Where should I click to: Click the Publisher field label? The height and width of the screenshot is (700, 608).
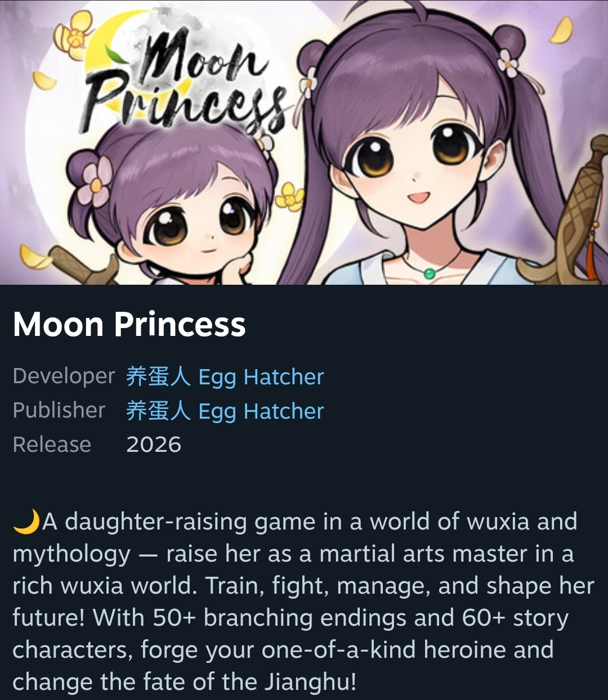pyautogui.click(x=59, y=410)
